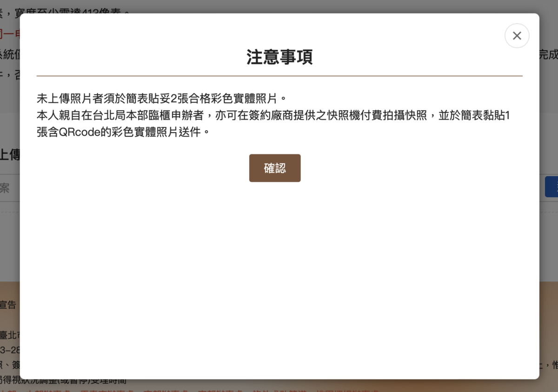The width and height of the screenshot is (558, 392).
Task: Close the 注意事項 dialog with the X icon
Action: pyautogui.click(x=517, y=36)
